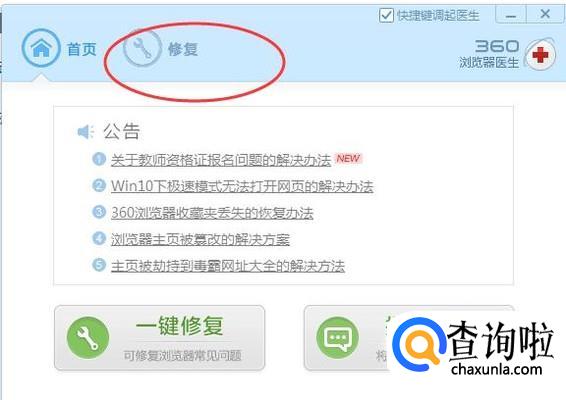Switch to the 首页 tab label
This screenshot has height=400, width=566.
tap(82, 49)
